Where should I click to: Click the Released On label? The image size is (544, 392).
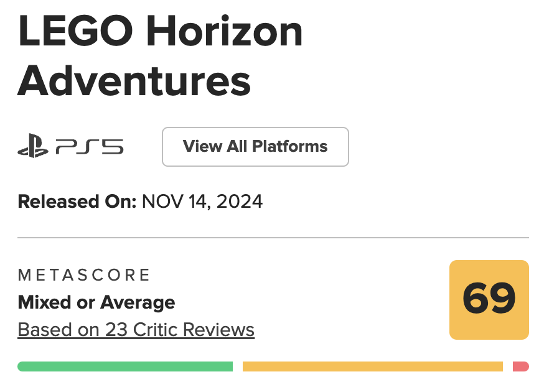[77, 202]
